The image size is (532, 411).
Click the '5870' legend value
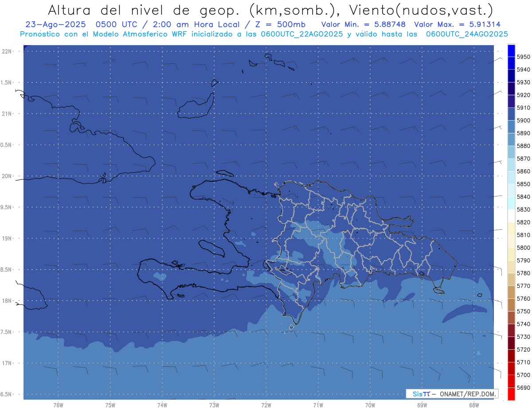coord(523,159)
